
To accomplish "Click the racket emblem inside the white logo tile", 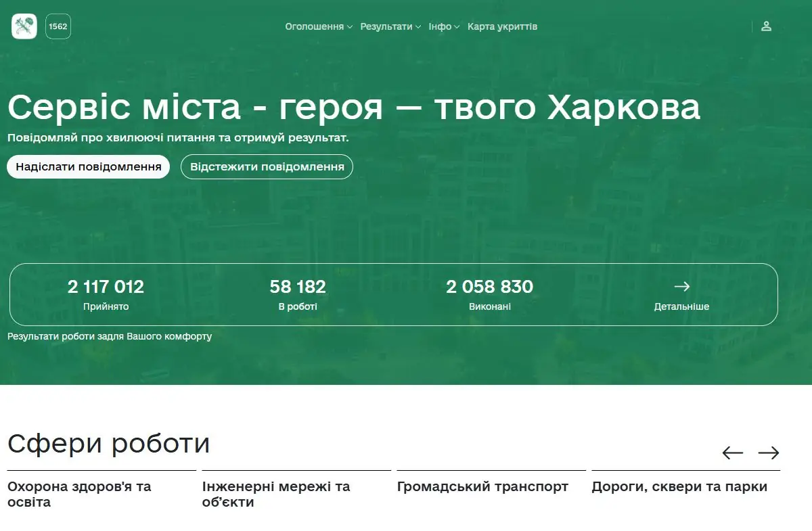I will 24,26.
